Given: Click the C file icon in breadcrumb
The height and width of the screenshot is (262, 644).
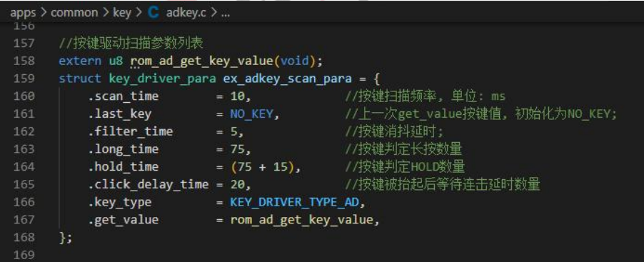Looking at the screenshot, I should tap(153, 13).
